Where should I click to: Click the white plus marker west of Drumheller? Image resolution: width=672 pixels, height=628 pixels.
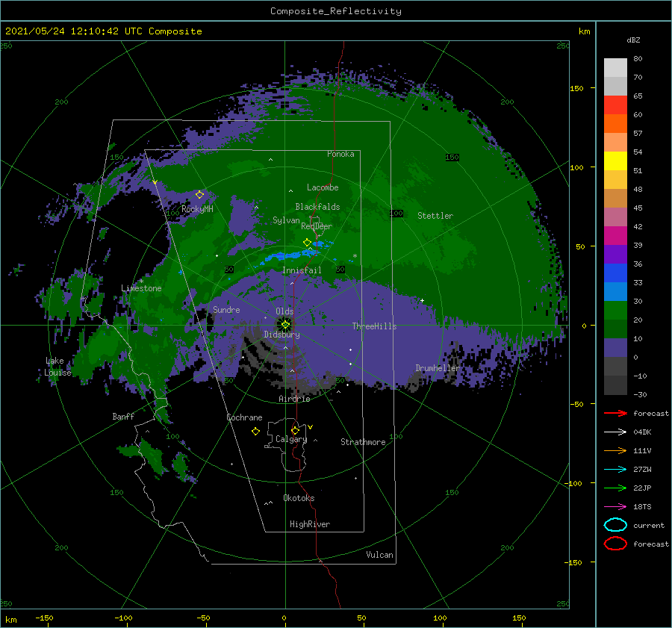422,300
